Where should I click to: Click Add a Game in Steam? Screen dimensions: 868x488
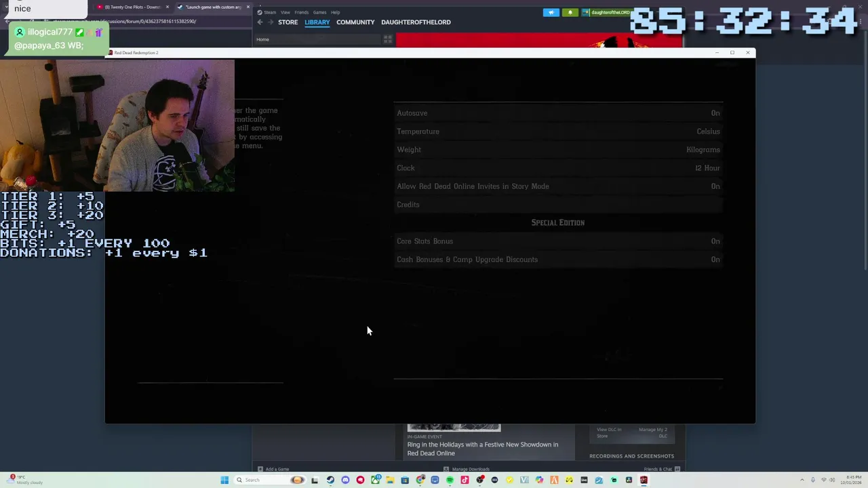point(273,469)
